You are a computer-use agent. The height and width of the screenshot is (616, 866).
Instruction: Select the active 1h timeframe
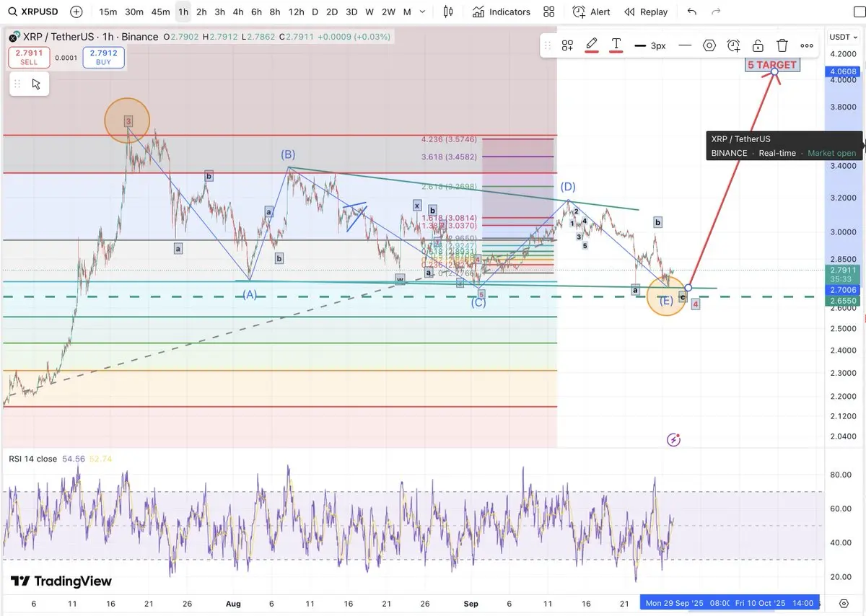tap(183, 12)
